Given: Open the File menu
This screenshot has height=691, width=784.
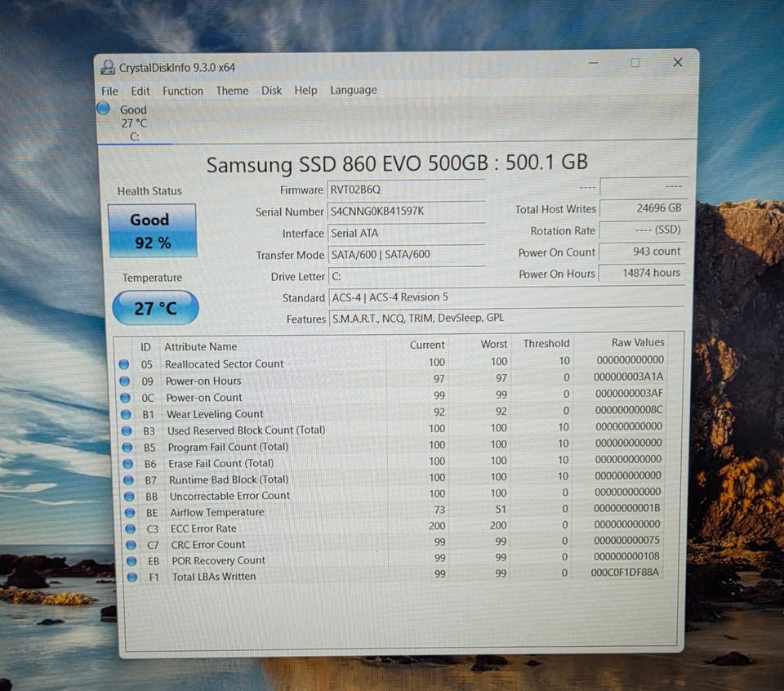Looking at the screenshot, I should pyautogui.click(x=109, y=91).
